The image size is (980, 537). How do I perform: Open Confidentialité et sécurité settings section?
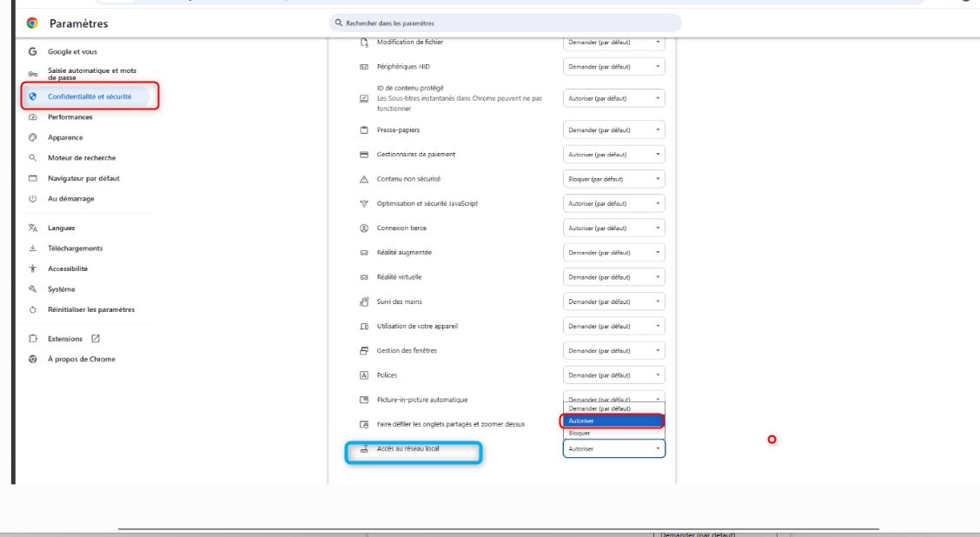[x=89, y=96]
